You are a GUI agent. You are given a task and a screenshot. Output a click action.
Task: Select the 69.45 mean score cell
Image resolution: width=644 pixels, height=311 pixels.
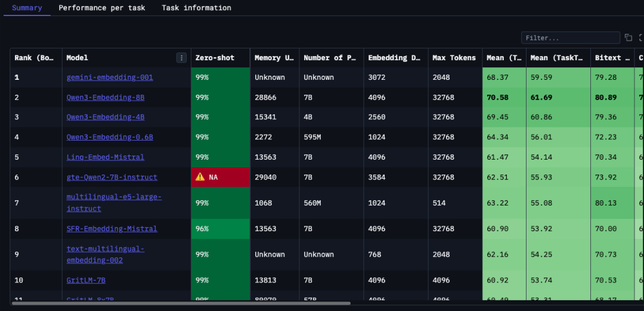point(504,117)
